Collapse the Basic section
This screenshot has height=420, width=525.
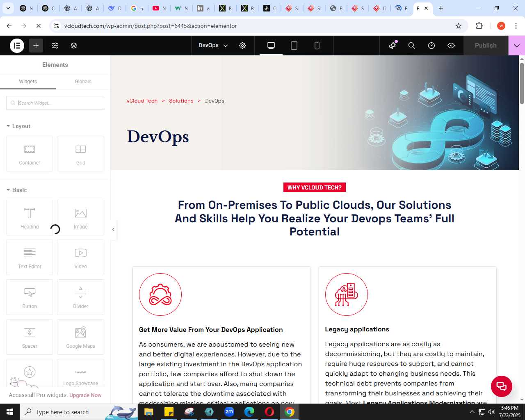pos(17,190)
